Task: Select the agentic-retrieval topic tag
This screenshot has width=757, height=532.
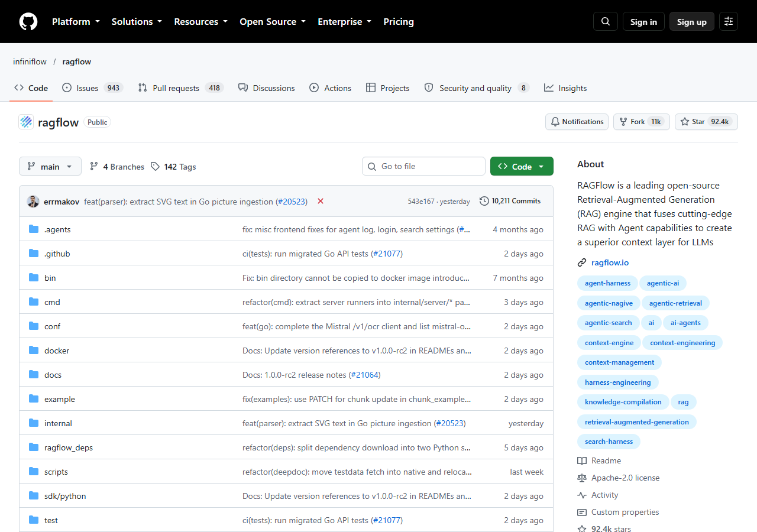Action: (675, 303)
